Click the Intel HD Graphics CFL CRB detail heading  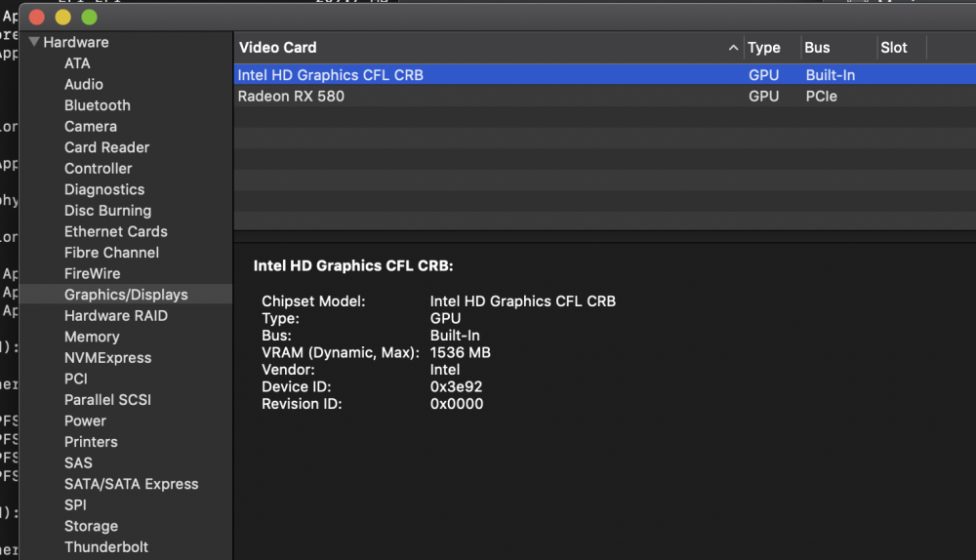[x=353, y=266]
